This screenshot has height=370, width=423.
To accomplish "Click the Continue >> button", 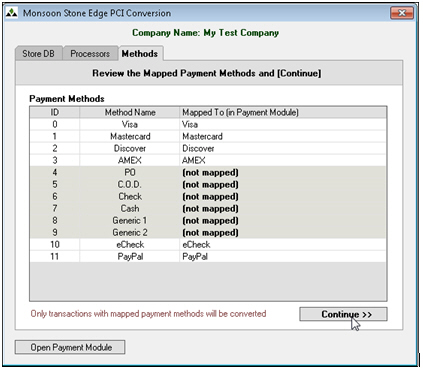I will [x=343, y=314].
